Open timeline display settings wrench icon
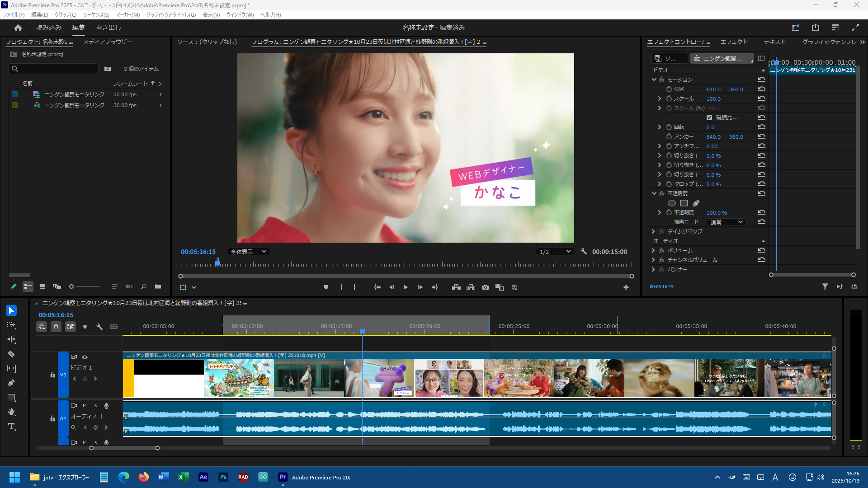The image size is (868, 488). 99,327
